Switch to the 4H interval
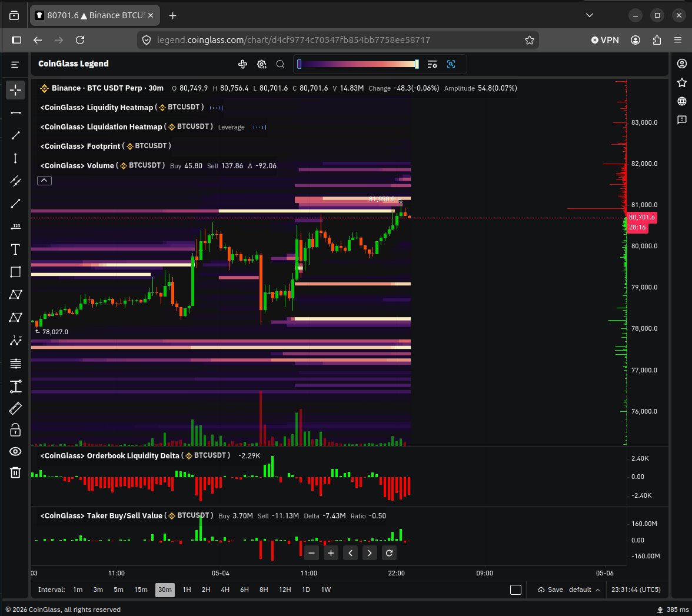Viewport: 692px width, 616px height. click(225, 590)
